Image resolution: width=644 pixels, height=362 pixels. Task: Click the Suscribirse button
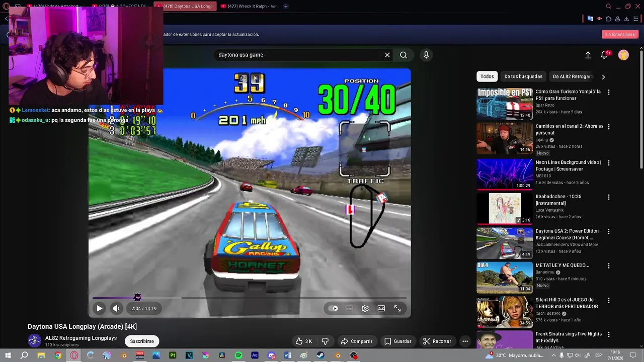coord(142,341)
